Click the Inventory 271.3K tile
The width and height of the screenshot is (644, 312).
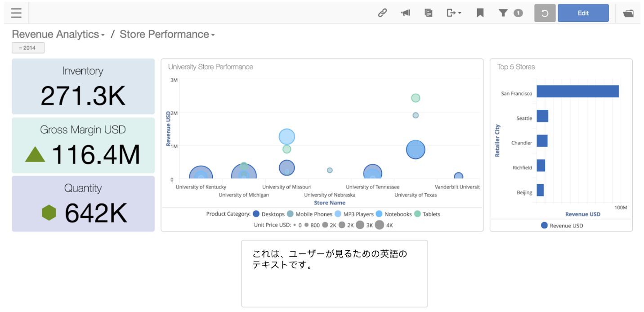(x=83, y=86)
